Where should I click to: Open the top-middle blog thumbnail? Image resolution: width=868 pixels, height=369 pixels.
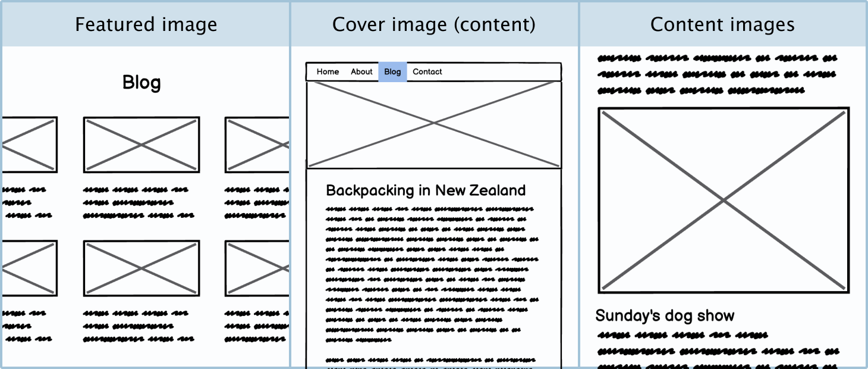point(141,145)
